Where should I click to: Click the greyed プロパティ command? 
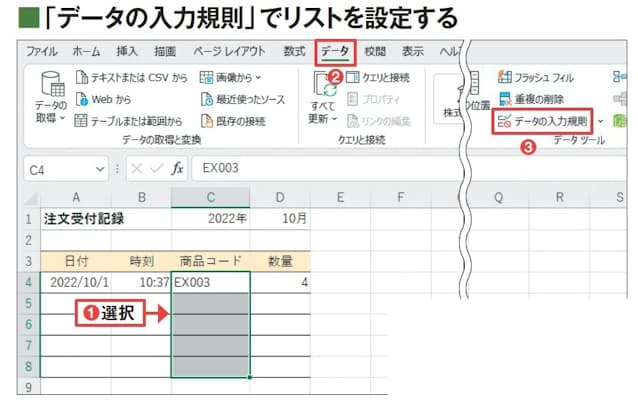point(374,99)
